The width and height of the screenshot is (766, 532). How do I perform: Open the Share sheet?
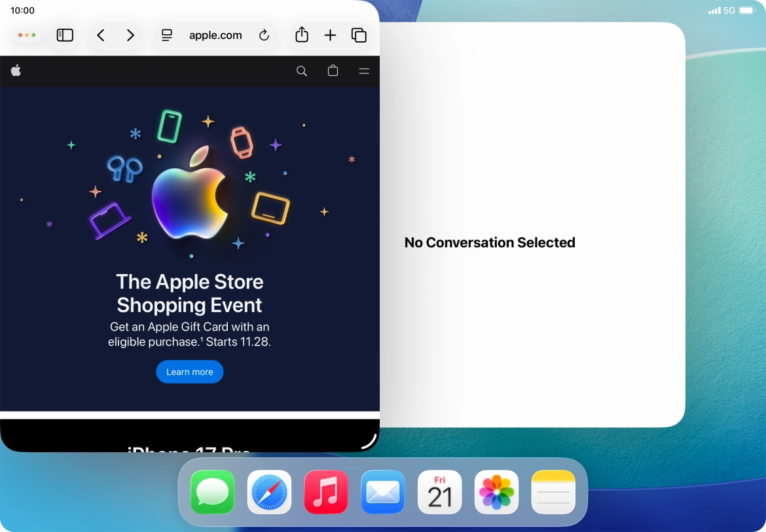point(302,35)
